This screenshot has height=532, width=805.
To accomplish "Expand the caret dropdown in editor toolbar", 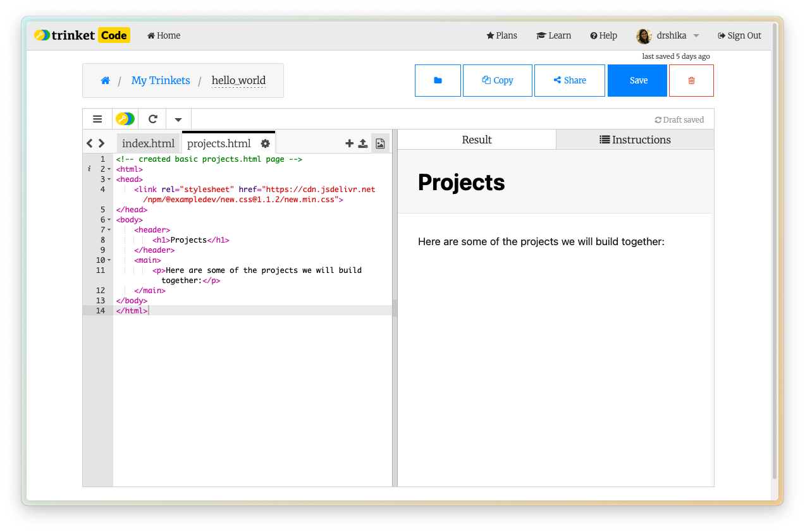I will click(178, 119).
